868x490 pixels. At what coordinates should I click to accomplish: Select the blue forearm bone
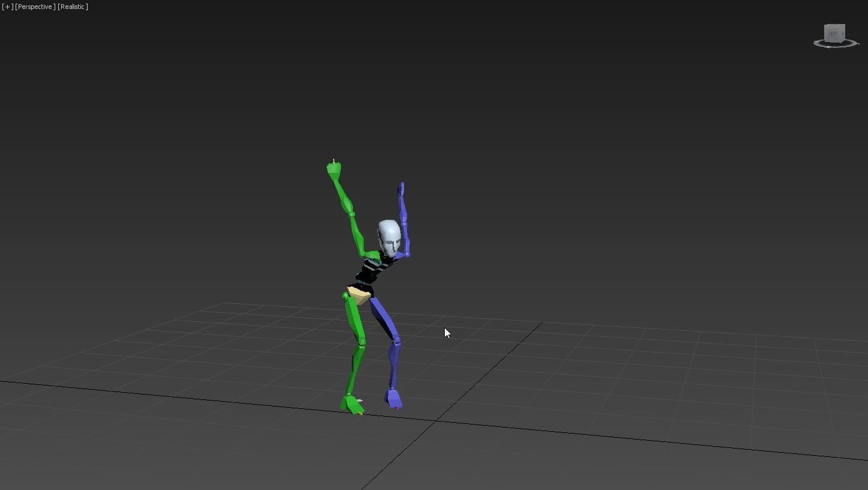(403, 210)
